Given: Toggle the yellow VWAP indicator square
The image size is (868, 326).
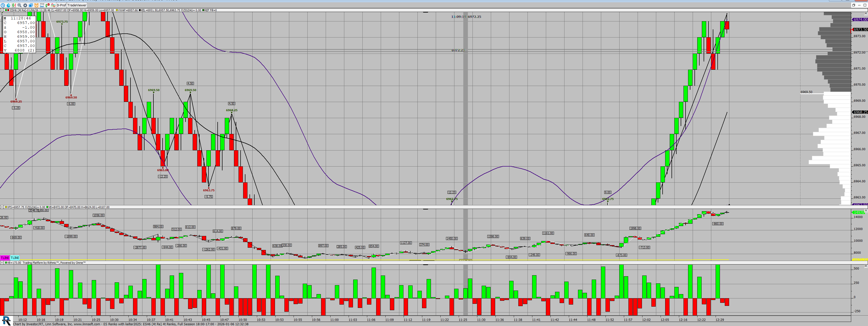Looking at the screenshot, I should pyautogui.click(x=117, y=10).
